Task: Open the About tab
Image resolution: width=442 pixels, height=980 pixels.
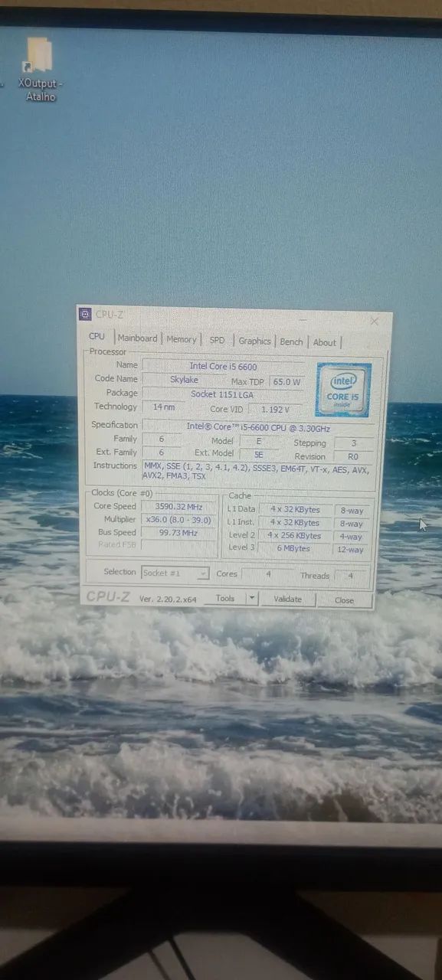Action: 325,342
